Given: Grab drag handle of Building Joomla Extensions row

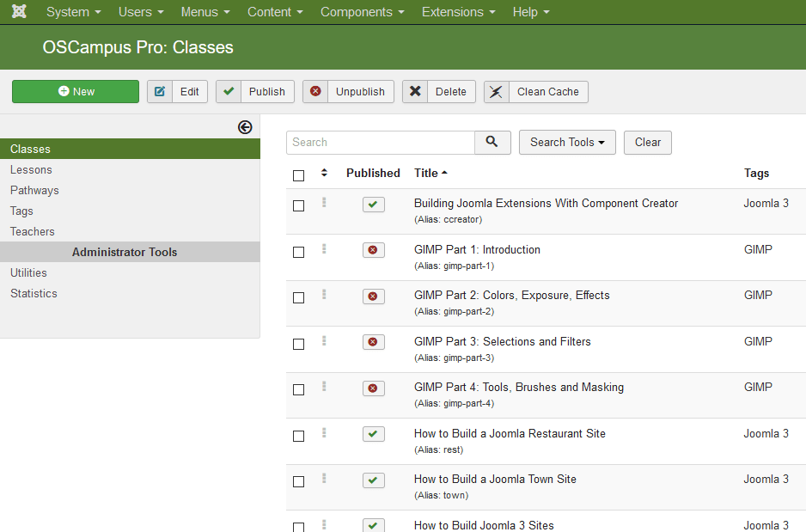Looking at the screenshot, I should [324, 203].
